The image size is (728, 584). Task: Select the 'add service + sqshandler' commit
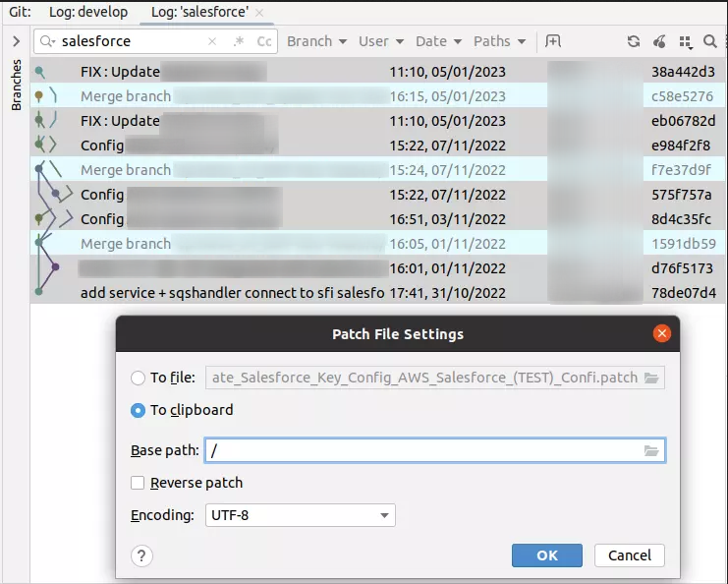click(x=377, y=293)
